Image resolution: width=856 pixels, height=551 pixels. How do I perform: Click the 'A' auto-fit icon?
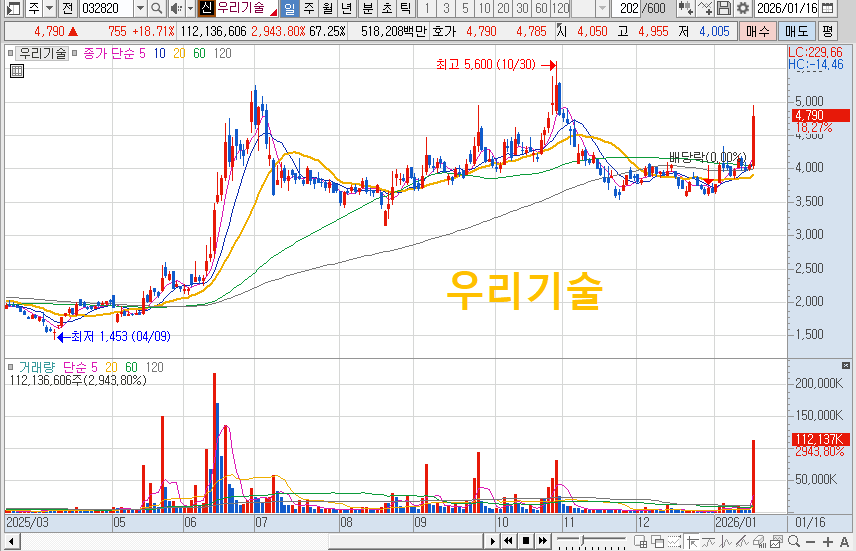click(x=844, y=541)
